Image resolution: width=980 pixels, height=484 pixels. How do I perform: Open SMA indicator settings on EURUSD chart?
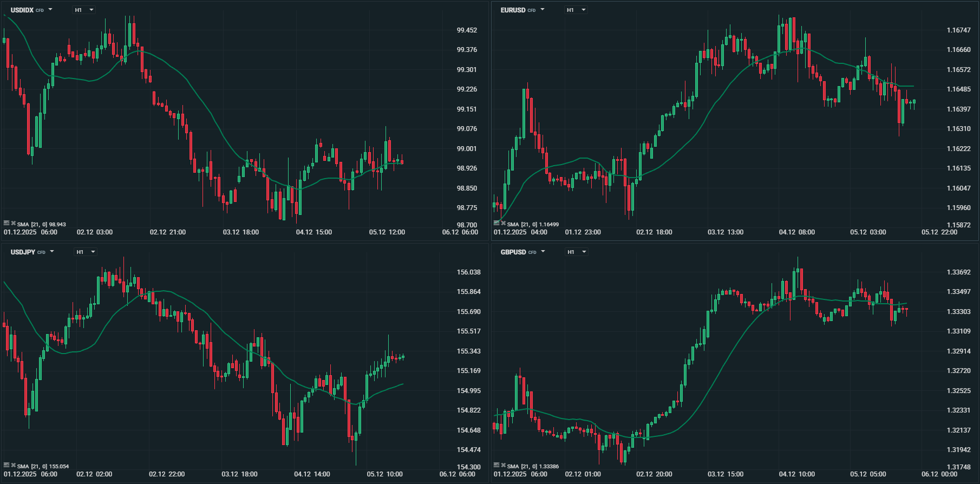coord(496,223)
